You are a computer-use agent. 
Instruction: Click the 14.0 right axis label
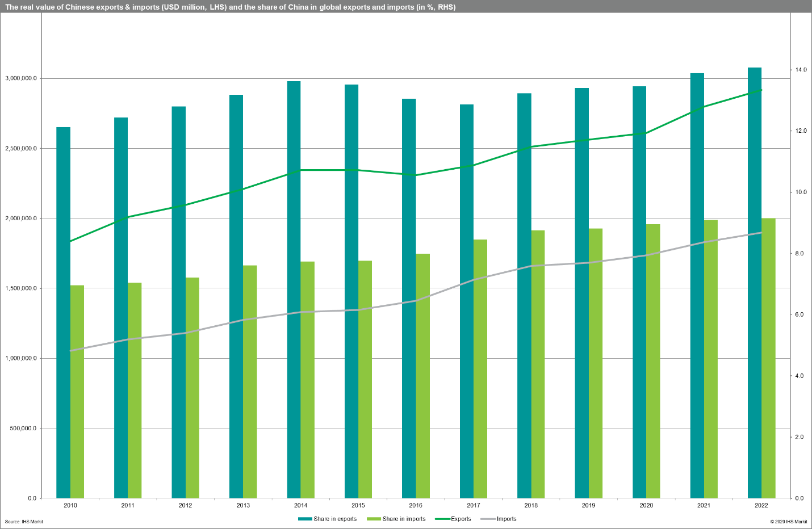point(801,70)
